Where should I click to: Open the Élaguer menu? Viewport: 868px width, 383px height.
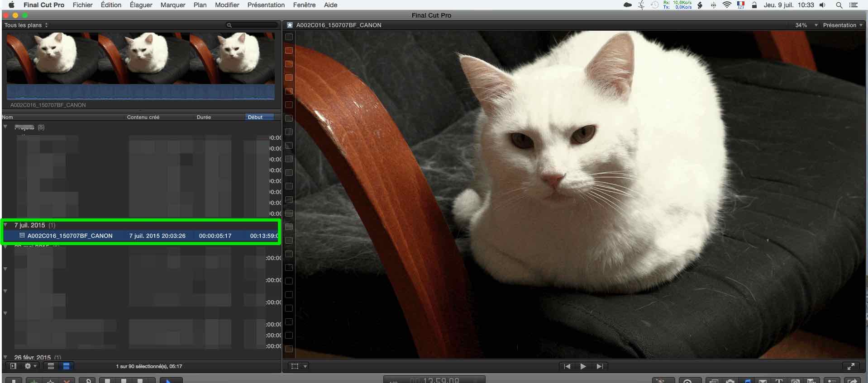point(141,5)
